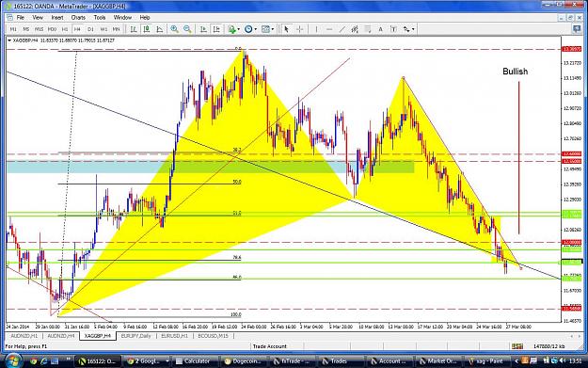The width and height of the screenshot is (588, 368).
Task: Select Fibonacci retracement tool
Action: point(368,29)
